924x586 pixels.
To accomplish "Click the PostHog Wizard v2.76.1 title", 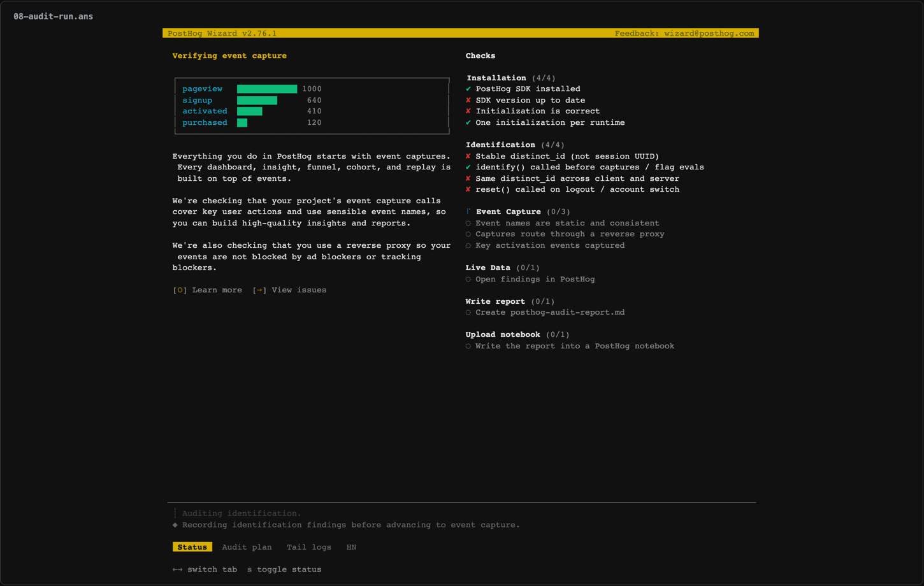I will point(222,33).
